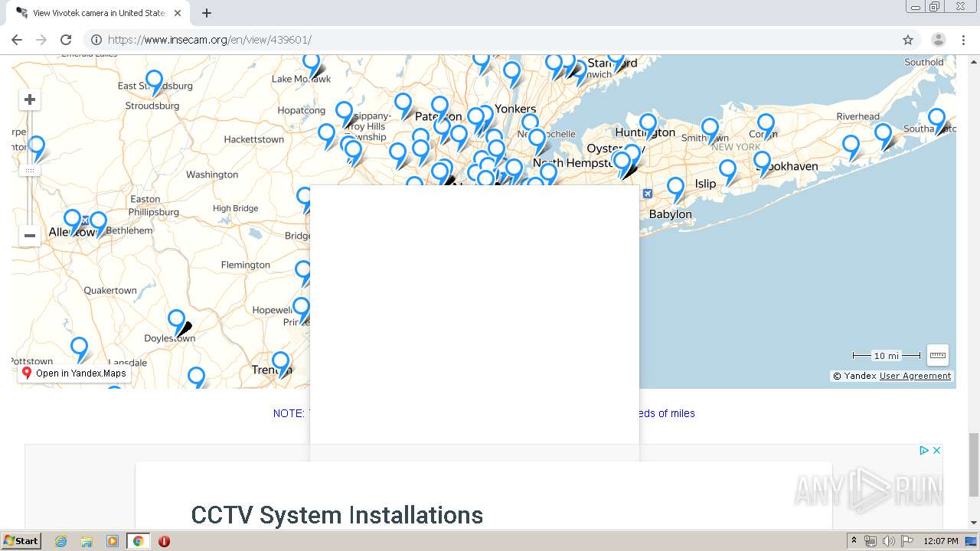Screen dimensions: 980x551
Task: Select the View Vivotek camera tab
Action: coord(97,13)
